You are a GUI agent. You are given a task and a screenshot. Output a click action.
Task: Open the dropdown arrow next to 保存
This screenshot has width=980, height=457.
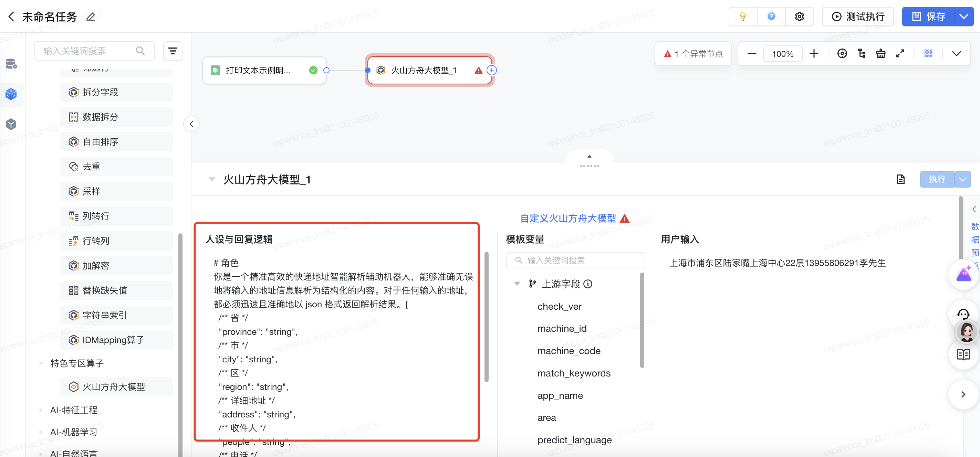[x=963, y=17]
